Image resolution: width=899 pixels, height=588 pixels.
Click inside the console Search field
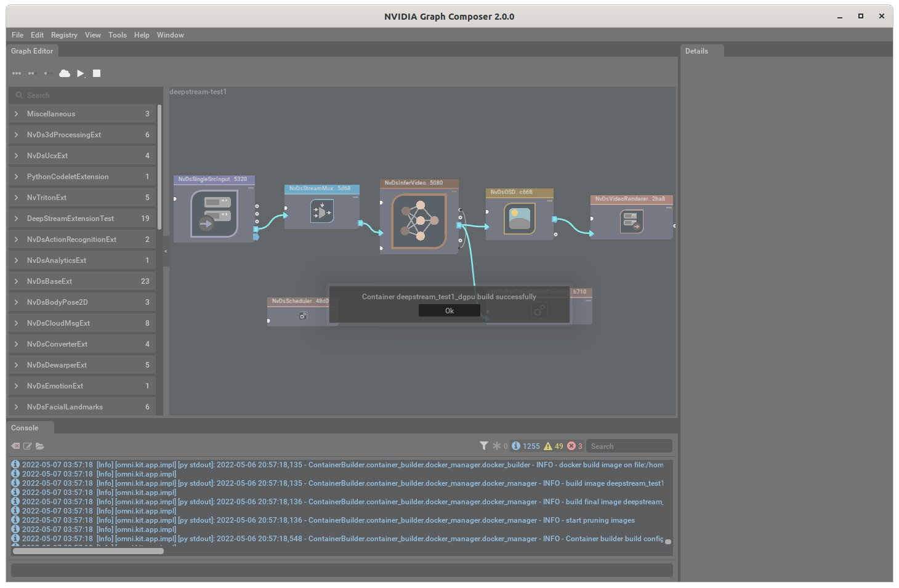point(628,445)
